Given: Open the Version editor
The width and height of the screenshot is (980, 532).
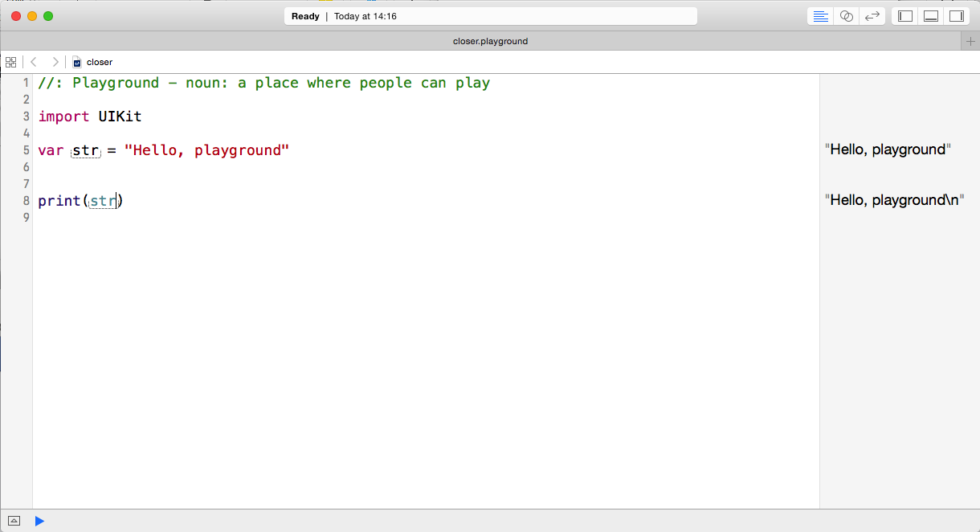Looking at the screenshot, I should click(872, 16).
